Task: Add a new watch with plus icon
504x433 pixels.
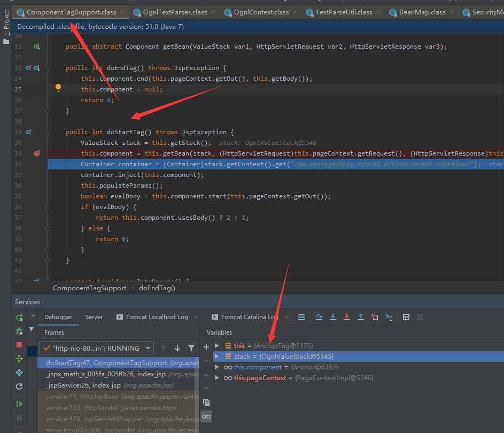Action: click(x=206, y=347)
